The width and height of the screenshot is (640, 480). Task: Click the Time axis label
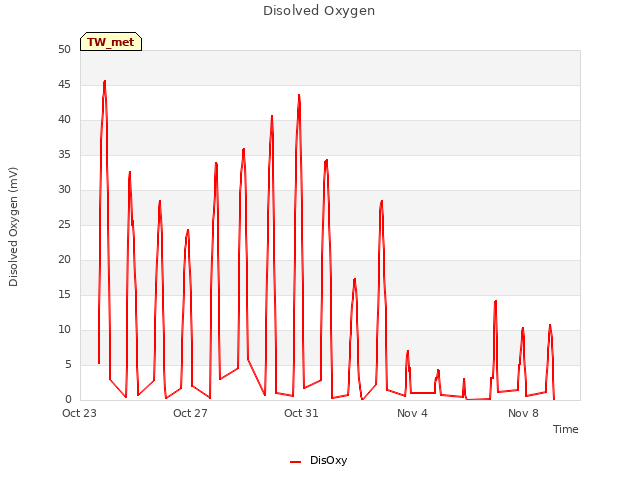[x=565, y=429]
